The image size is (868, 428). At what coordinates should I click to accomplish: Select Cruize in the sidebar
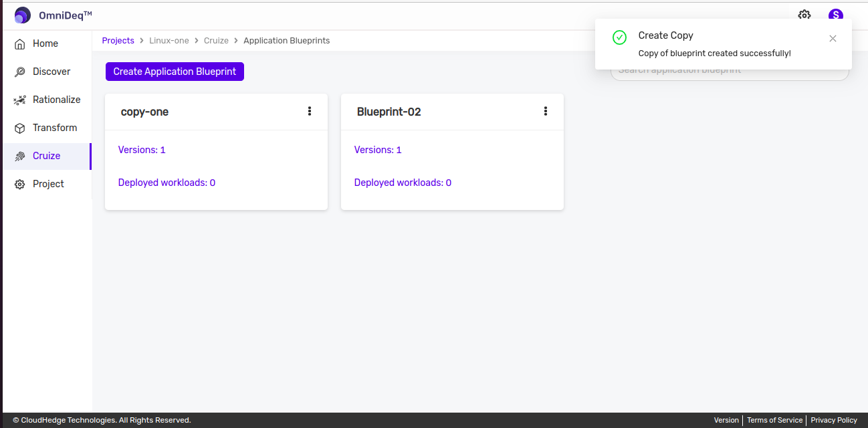(x=45, y=156)
